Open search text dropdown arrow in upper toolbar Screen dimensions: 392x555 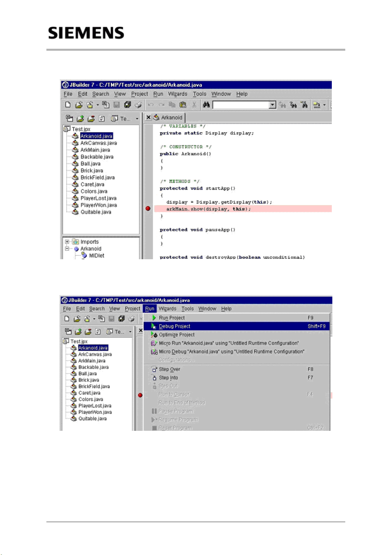pyautogui.click(x=272, y=105)
